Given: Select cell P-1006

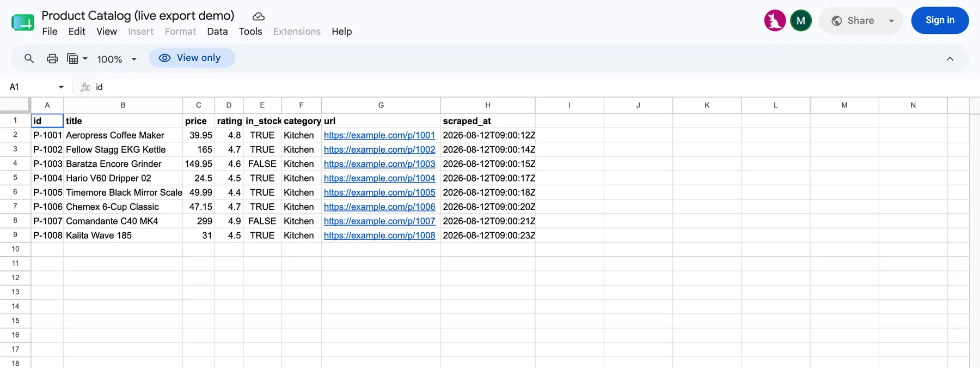Looking at the screenshot, I should point(47,207).
